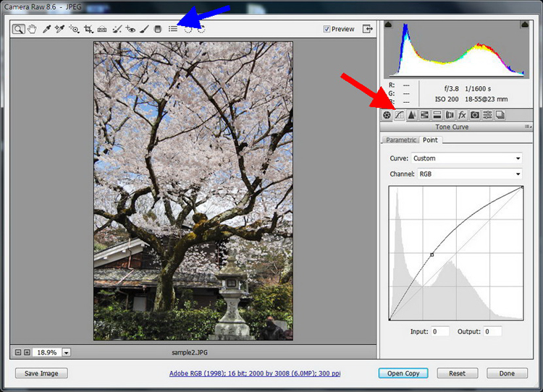Click the Save Image button
Image resolution: width=543 pixels, height=392 pixels.
(x=41, y=373)
